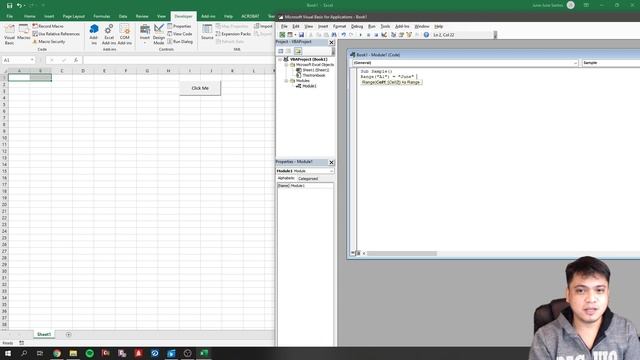Click into the Excel formula bar
This screenshot has height=360, width=640.
pos(178,60)
